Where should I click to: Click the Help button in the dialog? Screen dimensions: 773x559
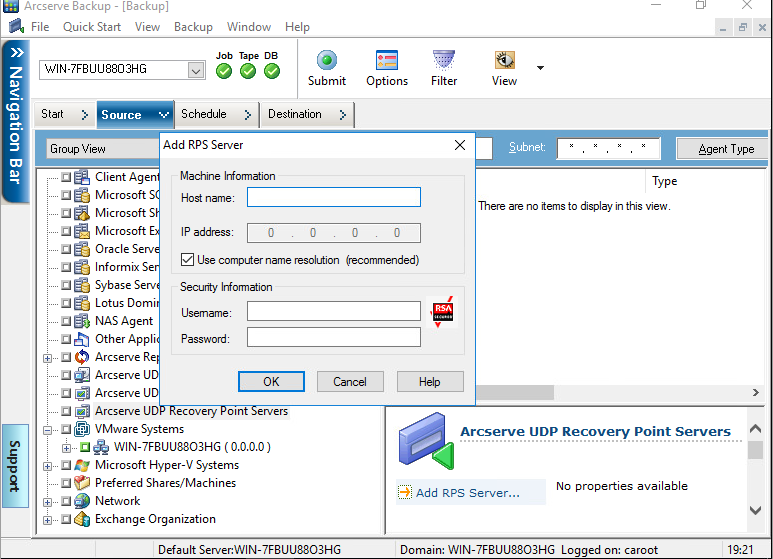tap(430, 382)
